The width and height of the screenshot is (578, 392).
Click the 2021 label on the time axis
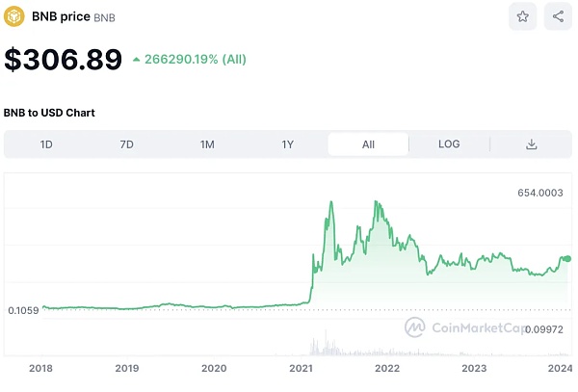pyautogui.click(x=301, y=368)
